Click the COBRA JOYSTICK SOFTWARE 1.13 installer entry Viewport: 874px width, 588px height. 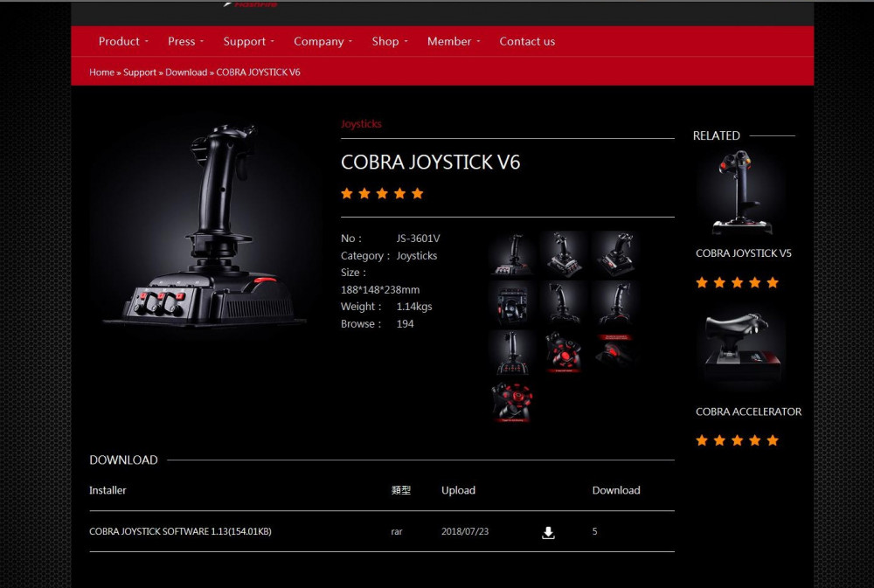[180, 531]
